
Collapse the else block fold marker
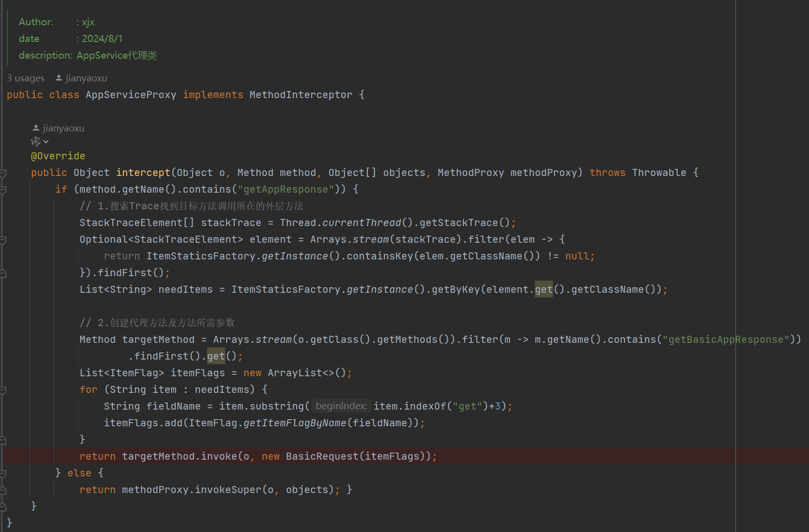pos(3,474)
